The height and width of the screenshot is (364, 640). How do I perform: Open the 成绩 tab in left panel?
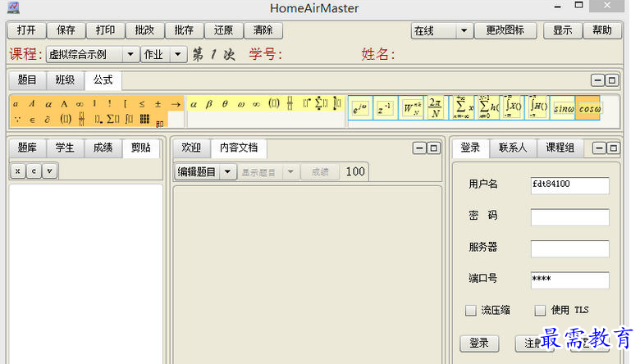(x=103, y=148)
